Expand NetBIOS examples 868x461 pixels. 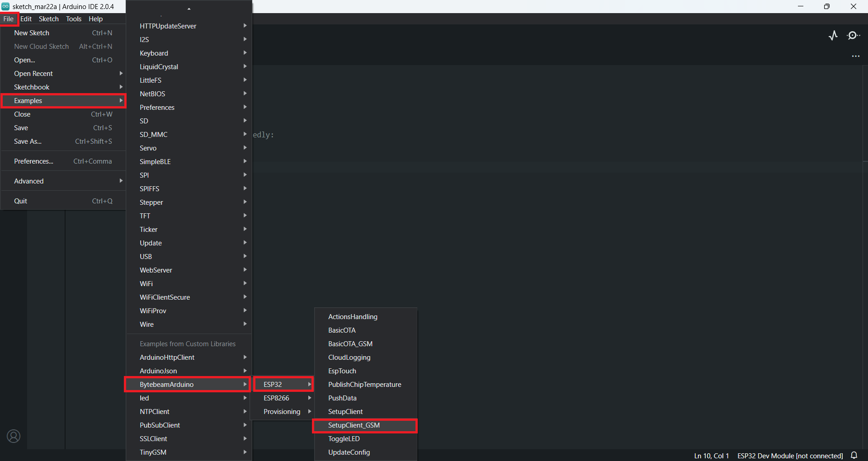[189, 94]
